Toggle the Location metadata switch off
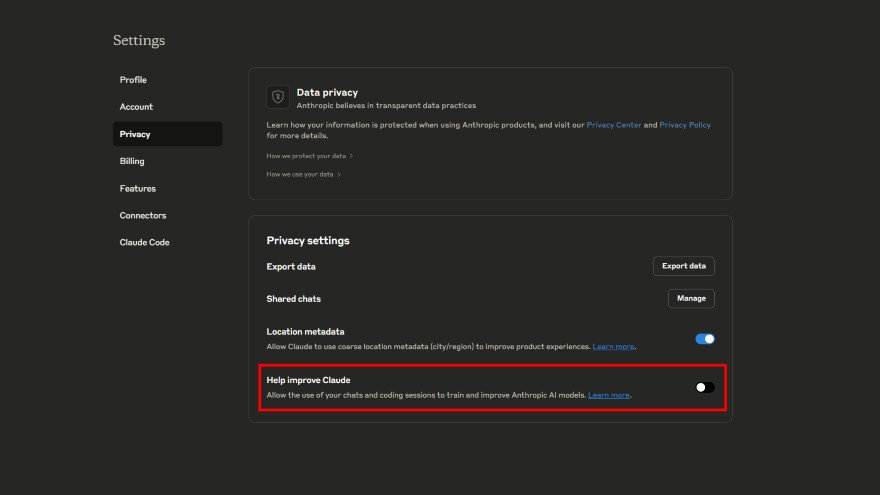This screenshot has width=880, height=495. 705,339
